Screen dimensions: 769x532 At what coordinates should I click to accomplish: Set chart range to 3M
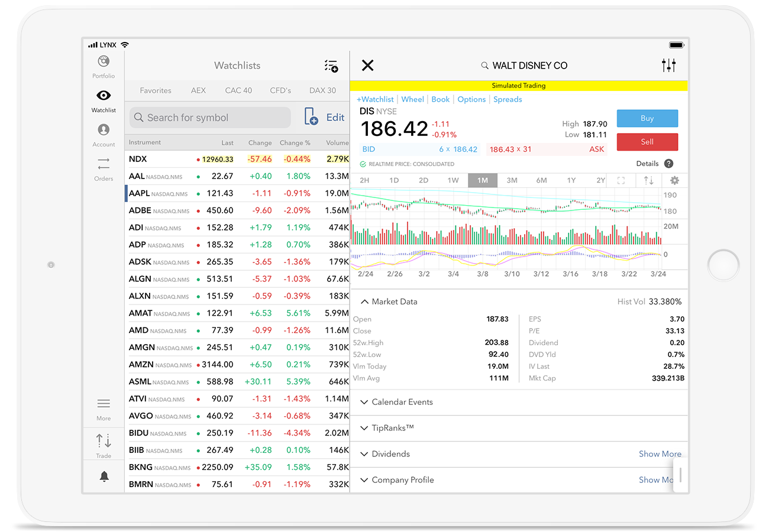[x=512, y=180]
